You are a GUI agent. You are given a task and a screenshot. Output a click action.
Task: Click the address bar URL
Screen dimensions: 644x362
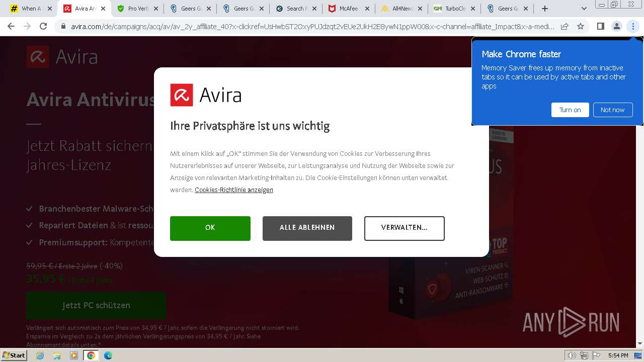click(x=312, y=26)
